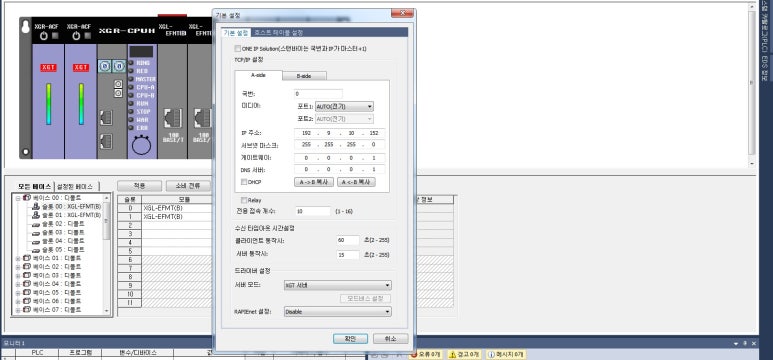Click the IP address first octet 192
The image size is (773, 360).
coord(307,133)
